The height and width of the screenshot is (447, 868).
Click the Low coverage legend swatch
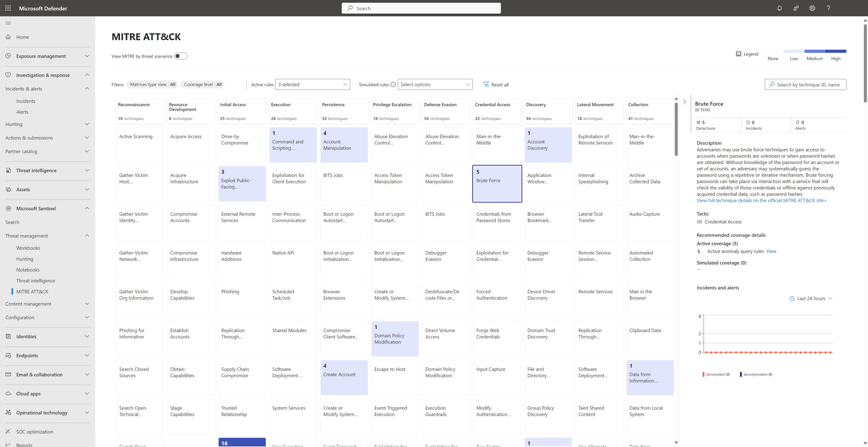[x=794, y=51]
